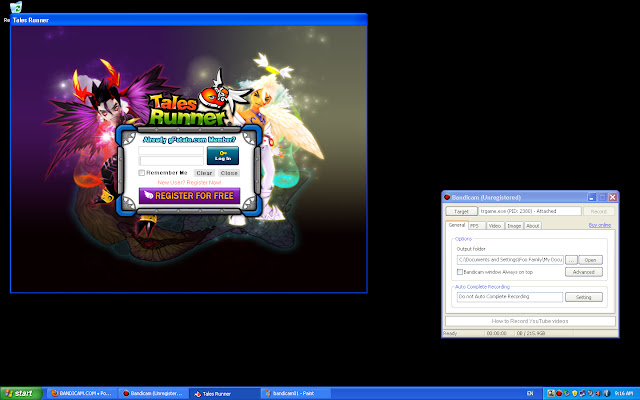Image resolution: width=640 pixels, height=400 pixels.
Task: Click How to Record YouTube videos banner
Action: pos(530,321)
